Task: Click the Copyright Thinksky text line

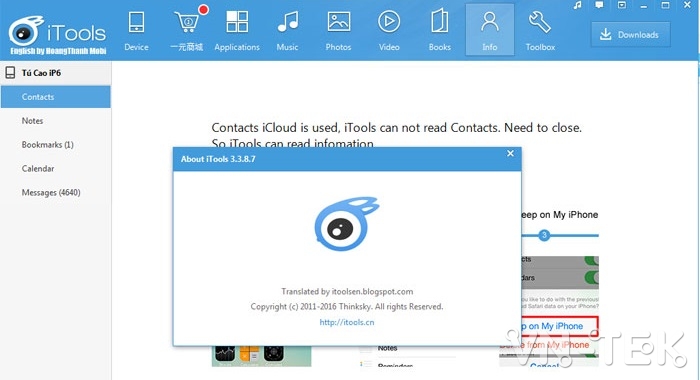Action: pos(347,307)
